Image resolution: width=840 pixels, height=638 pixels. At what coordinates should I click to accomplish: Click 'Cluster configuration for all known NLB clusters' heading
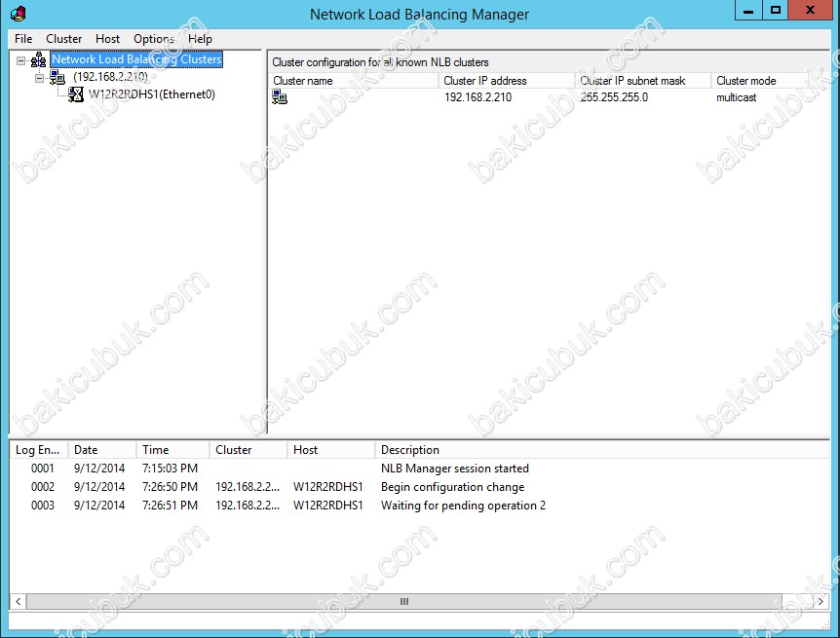click(380, 62)
